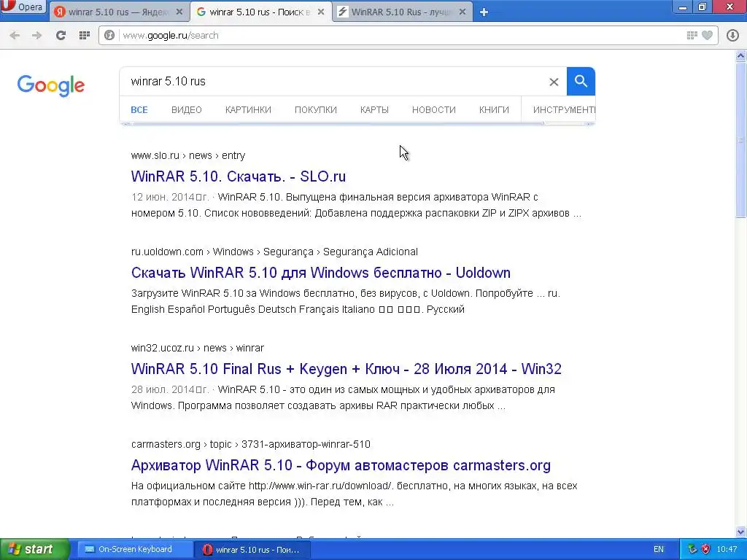Select the ВСЕ search filter
Image resolution: width=747 pixels, height=560 pixels.
click(x=139, y=110)
